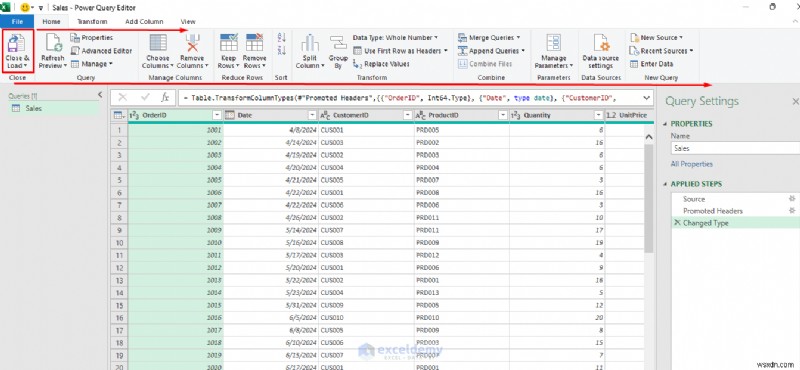
Task: Sort descending with the Z-A icon
Action: pyautogui.click(x=281, y=50)
